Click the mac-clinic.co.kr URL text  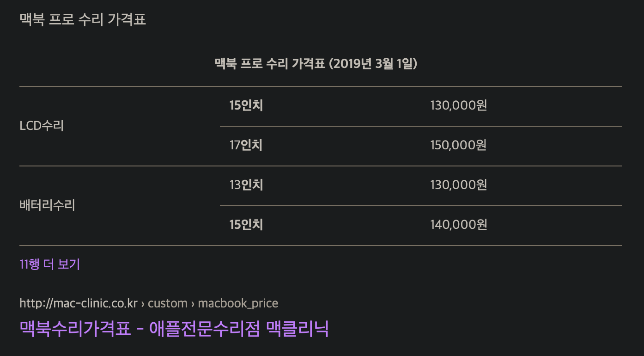point(79,303)
